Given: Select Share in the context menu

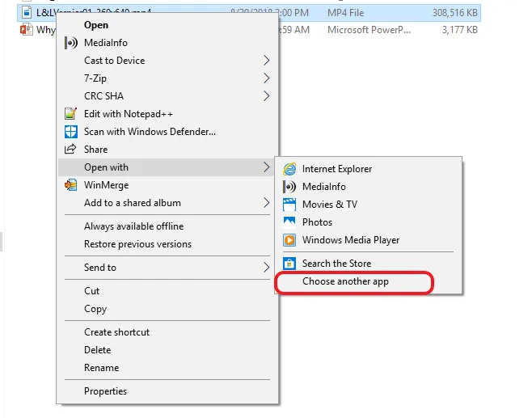Looking at the screenshot, I should (167, 150).
